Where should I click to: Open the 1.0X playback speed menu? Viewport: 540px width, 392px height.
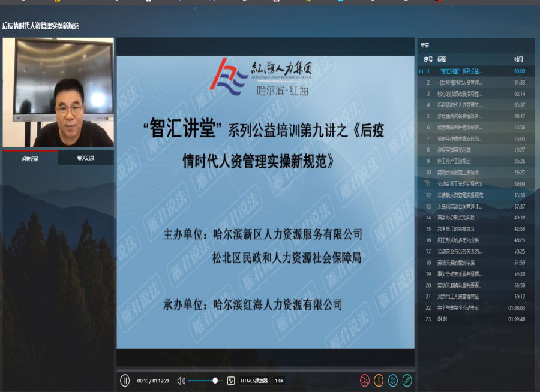[279, 381]
